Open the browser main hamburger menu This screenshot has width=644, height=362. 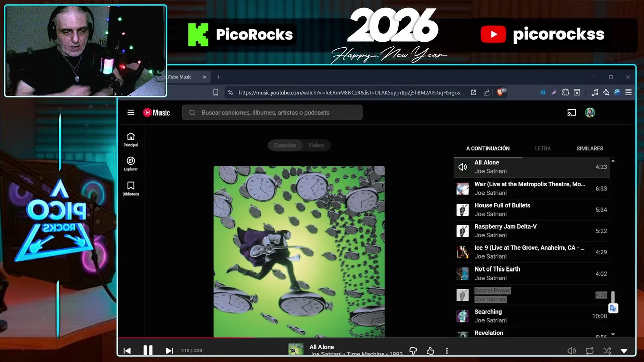coord(628,93)
